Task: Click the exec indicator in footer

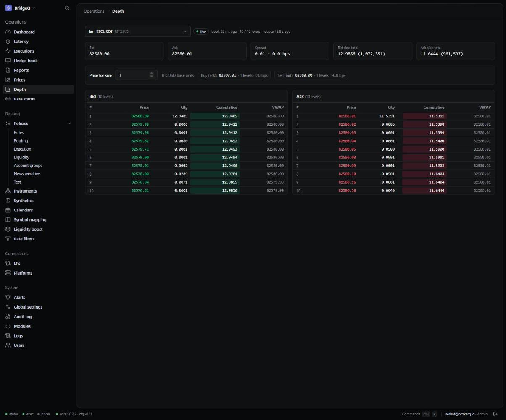Action: point(28,414)
